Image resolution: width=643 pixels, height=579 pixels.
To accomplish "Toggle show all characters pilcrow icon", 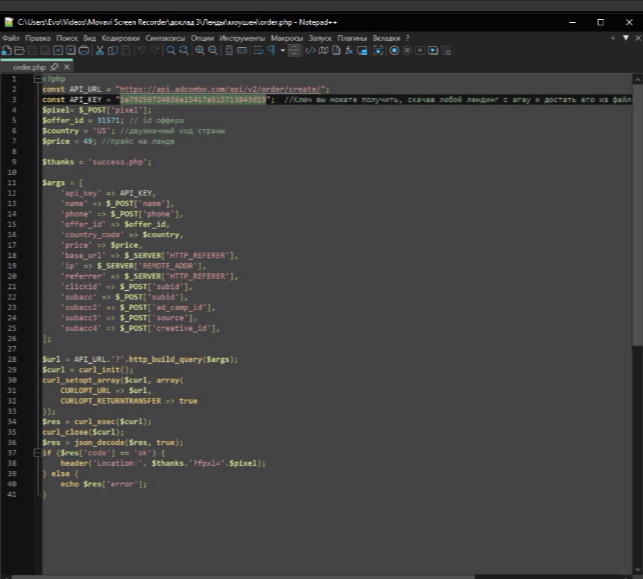I will coord(271,50).
